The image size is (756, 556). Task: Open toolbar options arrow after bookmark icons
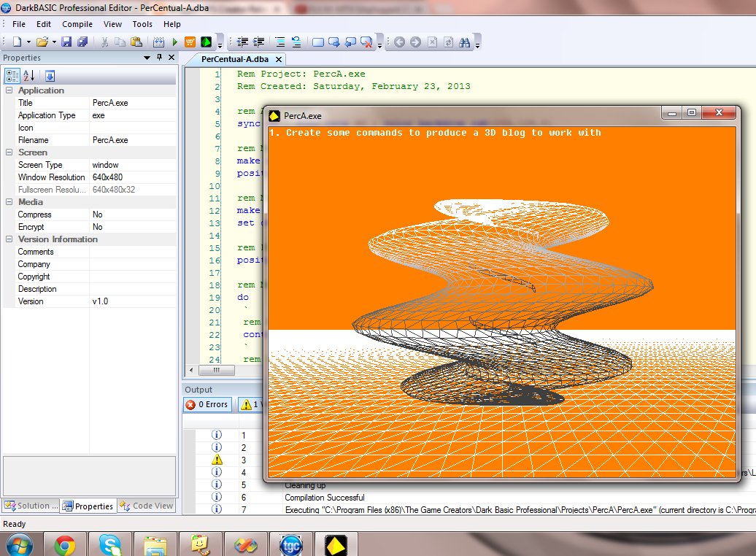(x=379, y=44)
